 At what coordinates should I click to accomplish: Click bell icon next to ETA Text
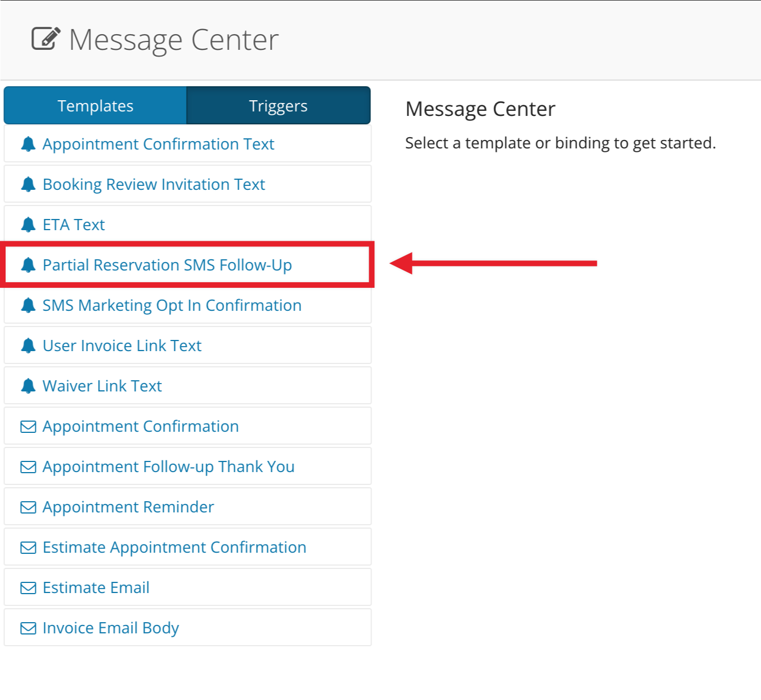28,225
